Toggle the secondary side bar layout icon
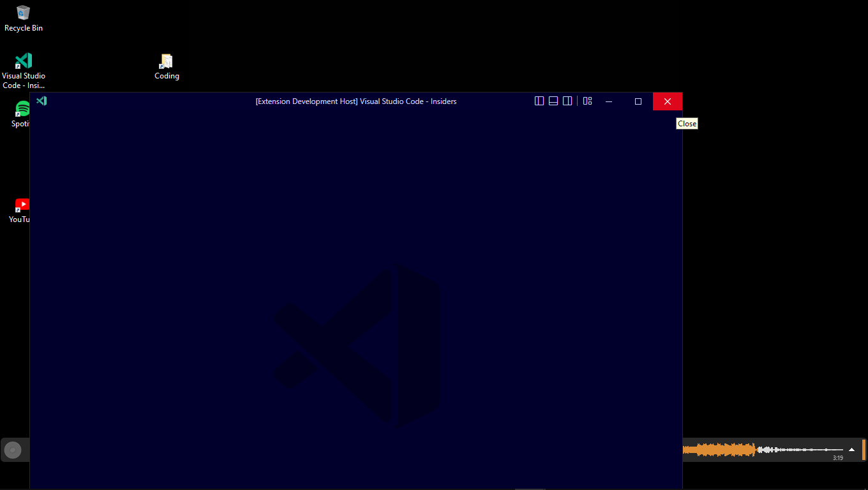Screen dimensions: 868x490 567,101
